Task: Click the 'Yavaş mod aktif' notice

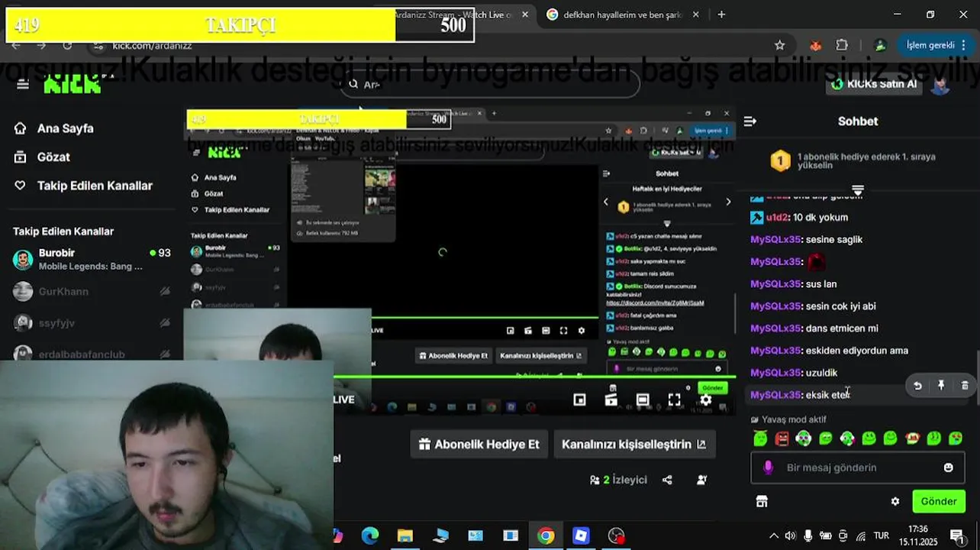Action: 788,419
